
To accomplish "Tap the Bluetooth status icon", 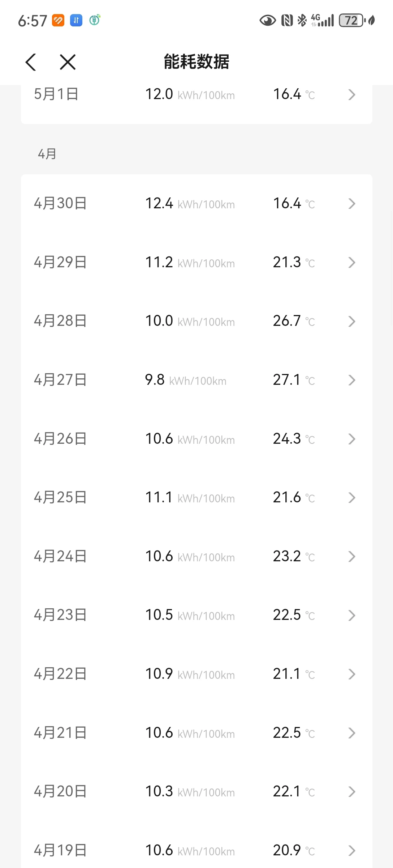I will tap(302, 21).
